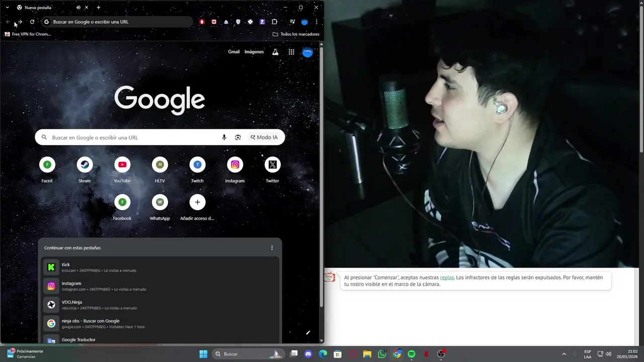Open the 'Free VPN for Chrom...' bookmark
The width and height of the screenshot is (644, 362).
tap(28, 34)
